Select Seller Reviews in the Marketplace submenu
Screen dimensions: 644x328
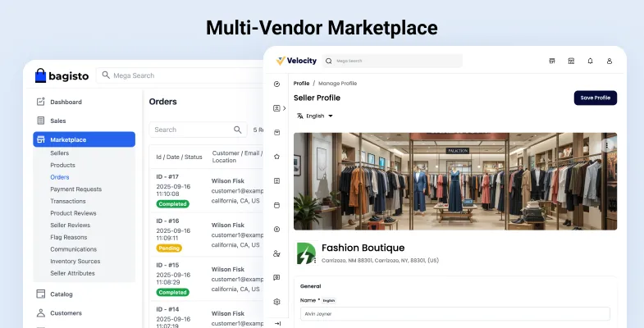click(x=70, y=225)
